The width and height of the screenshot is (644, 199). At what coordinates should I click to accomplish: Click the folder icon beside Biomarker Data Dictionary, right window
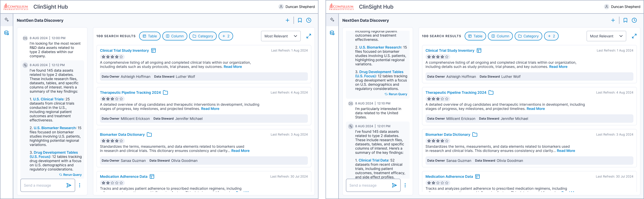click(x=475, y=135)
